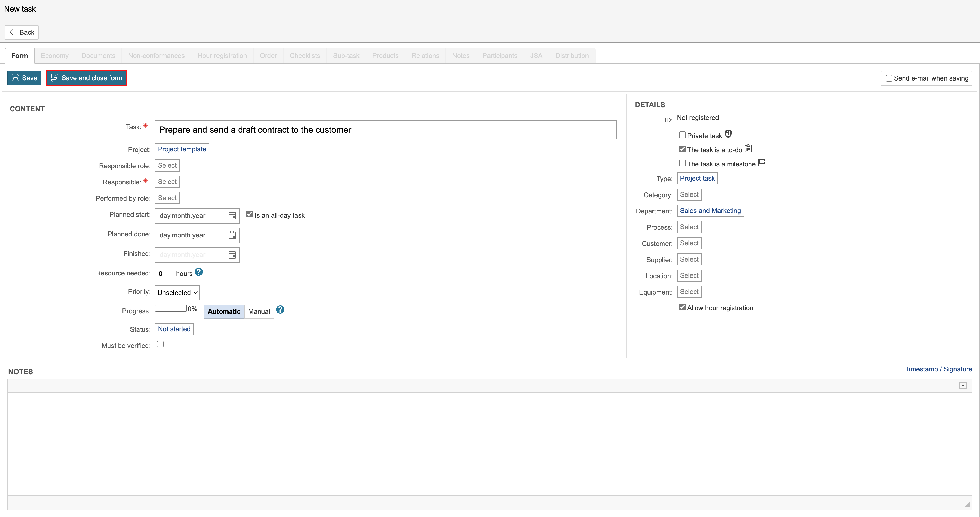The image size is (980, 517).
Task: Click the clipboard icon beside to-do
Action: pyautogui.click(x=748, y=148)
